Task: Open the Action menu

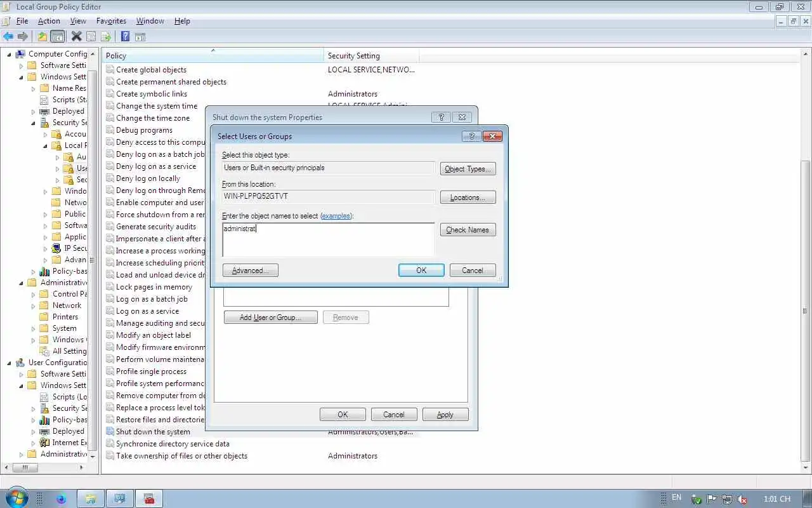Action: click(x=49, y=21)
